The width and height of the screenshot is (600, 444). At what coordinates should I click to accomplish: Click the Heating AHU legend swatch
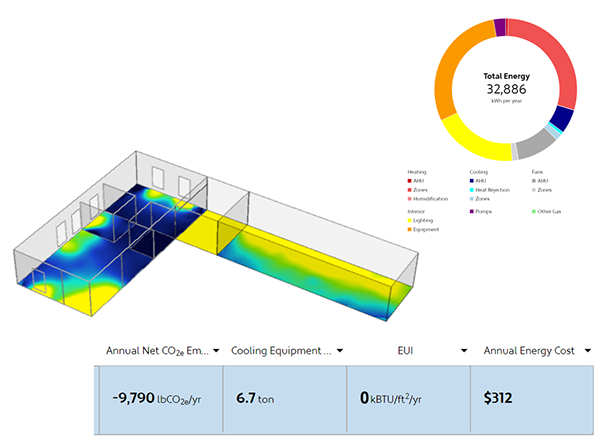point(410,180)
